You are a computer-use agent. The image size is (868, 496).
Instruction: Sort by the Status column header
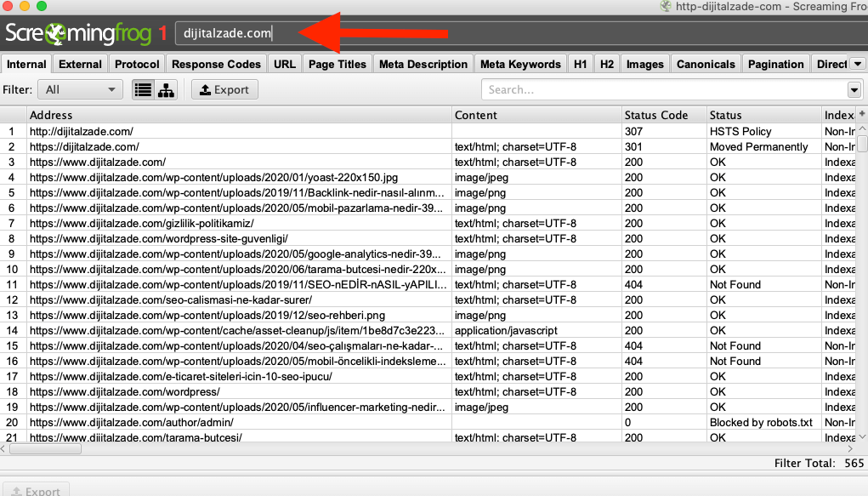(x=764, y=115)
